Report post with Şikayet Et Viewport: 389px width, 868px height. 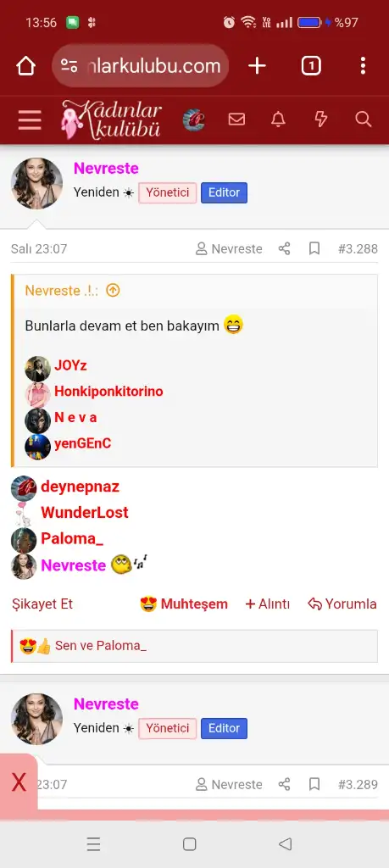[42, 604]
